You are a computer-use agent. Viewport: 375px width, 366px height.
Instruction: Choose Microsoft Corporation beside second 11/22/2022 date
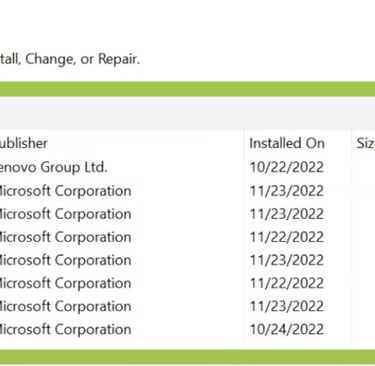[x=65, y=283]
